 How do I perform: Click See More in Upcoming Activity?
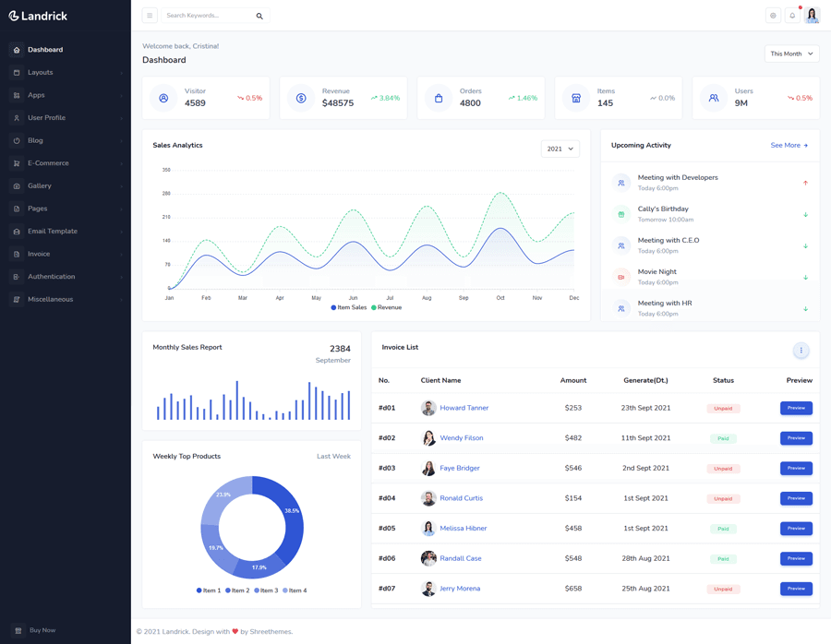[x=789, y=146]
